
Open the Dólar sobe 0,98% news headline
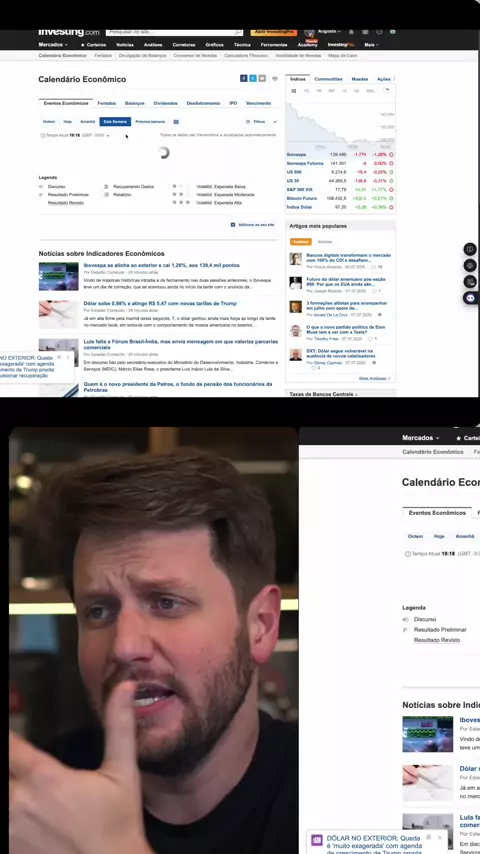coord(160,303)
